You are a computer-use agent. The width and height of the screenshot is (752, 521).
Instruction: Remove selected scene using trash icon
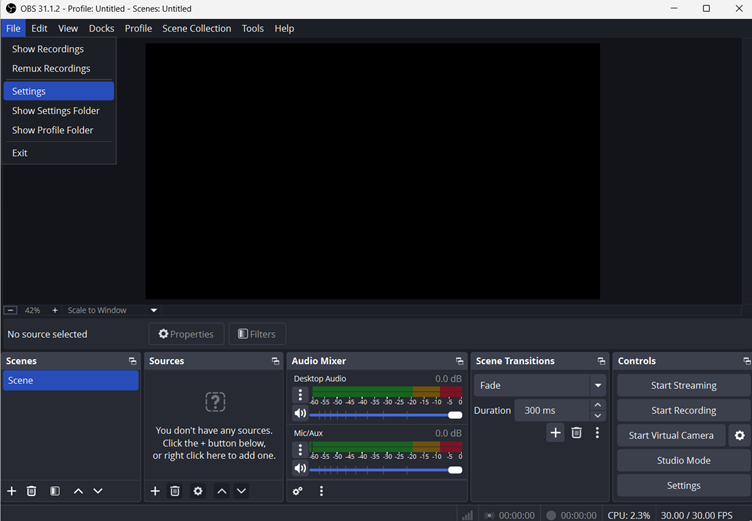click(x=32, y=491)
